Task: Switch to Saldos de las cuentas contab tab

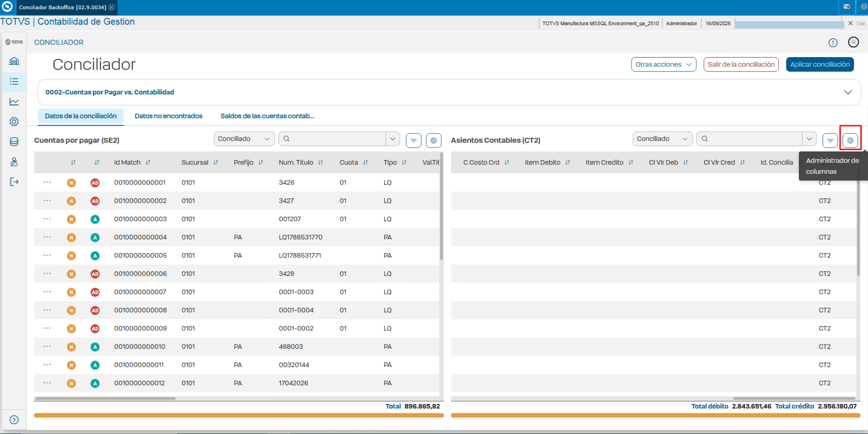Action: tap(267, 116)
